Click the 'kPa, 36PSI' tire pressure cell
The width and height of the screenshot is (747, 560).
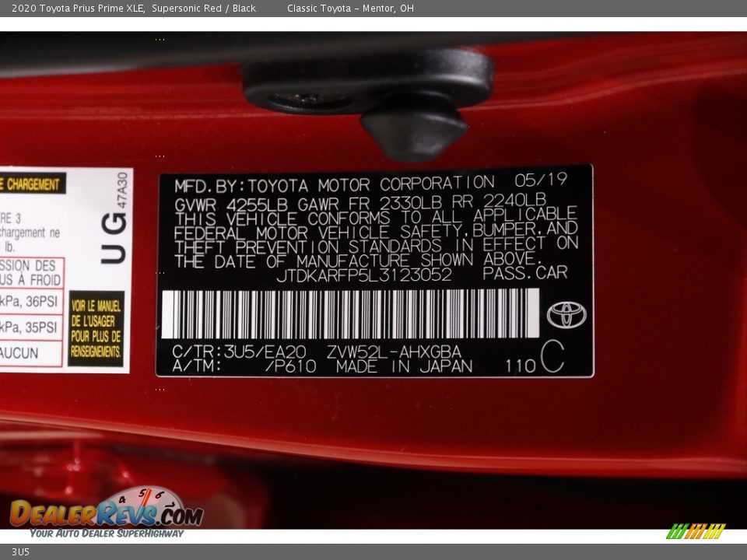pyautogui.click(x=31, y=302)
